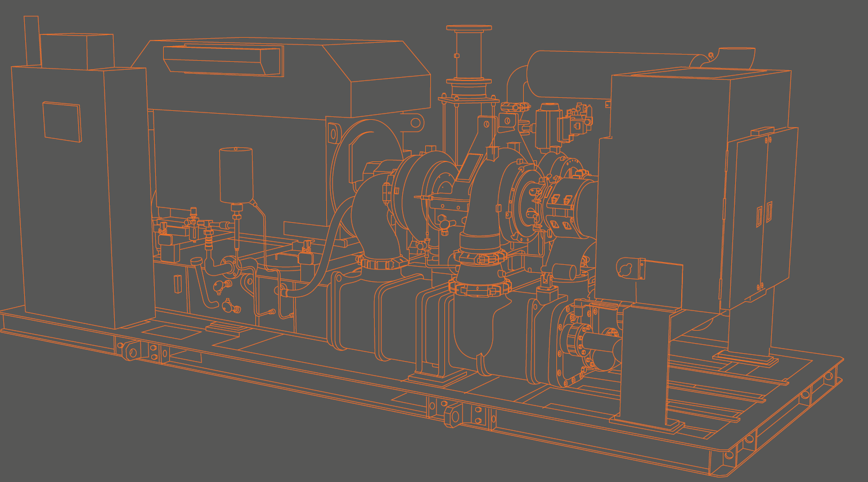This screenshot has width=868, height=482.
Task: Click the cylindrical oil reservoir tank
Action: point(237,174)
